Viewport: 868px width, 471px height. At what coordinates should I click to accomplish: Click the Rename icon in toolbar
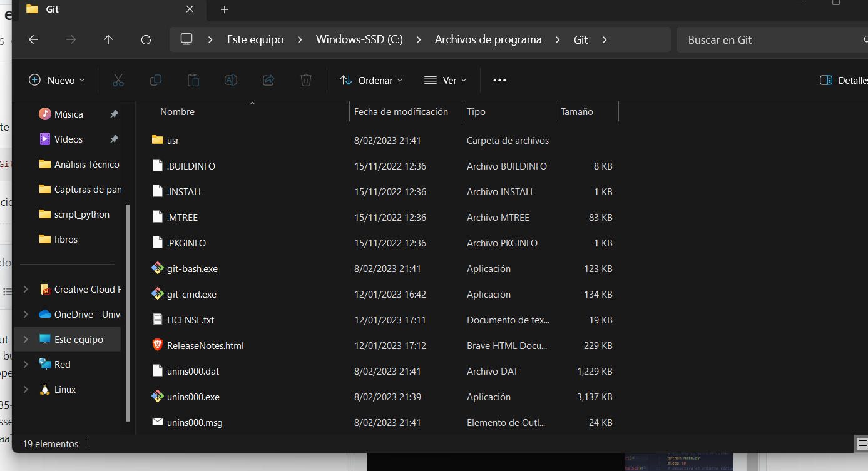tap(231, 80)
